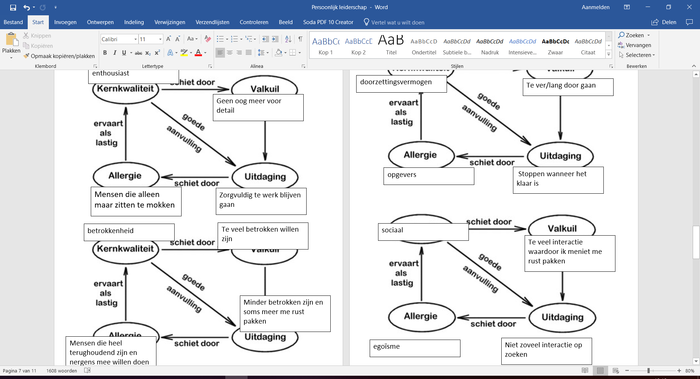Switch to print layout view in status bar

tap(600, 371)
